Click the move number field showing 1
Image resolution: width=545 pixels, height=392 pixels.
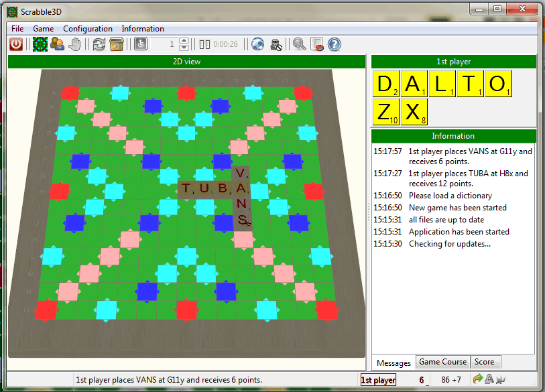pos(164,44)
